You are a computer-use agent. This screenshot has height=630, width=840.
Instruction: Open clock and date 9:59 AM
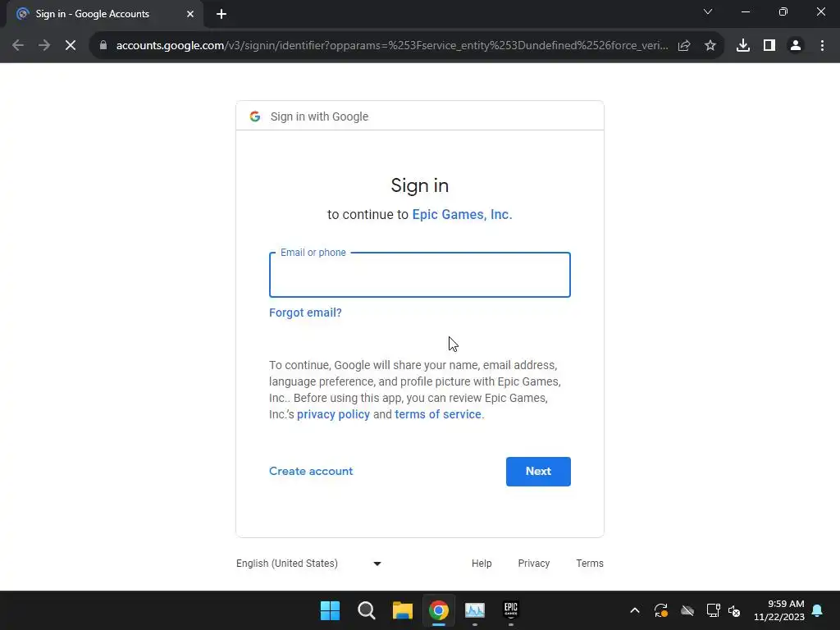[x=779, y=610]
